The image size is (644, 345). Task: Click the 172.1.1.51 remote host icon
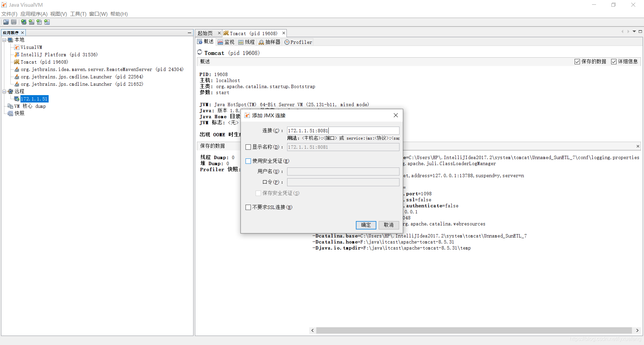pos(17,99)
